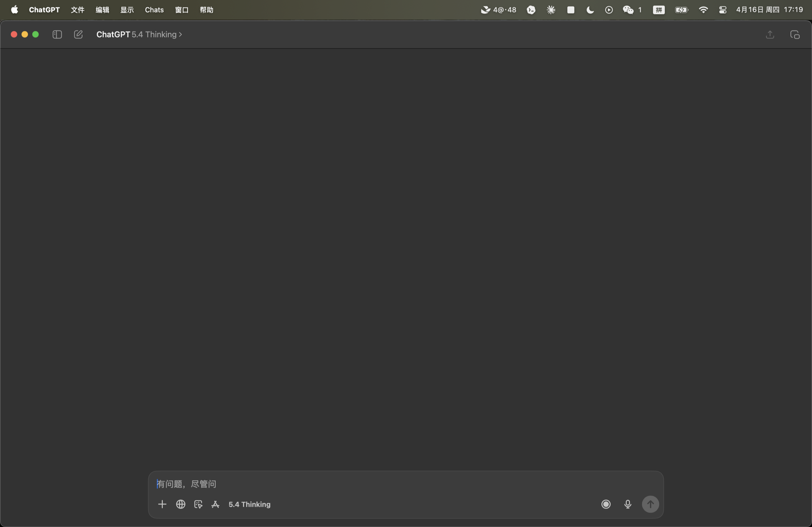Open the companion window icon at top right

795,34
